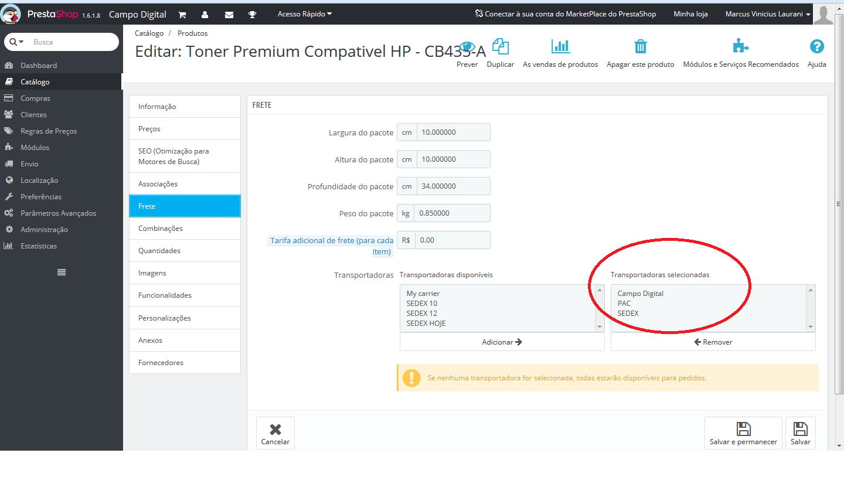Go to Envio in the sidebar

61,164
